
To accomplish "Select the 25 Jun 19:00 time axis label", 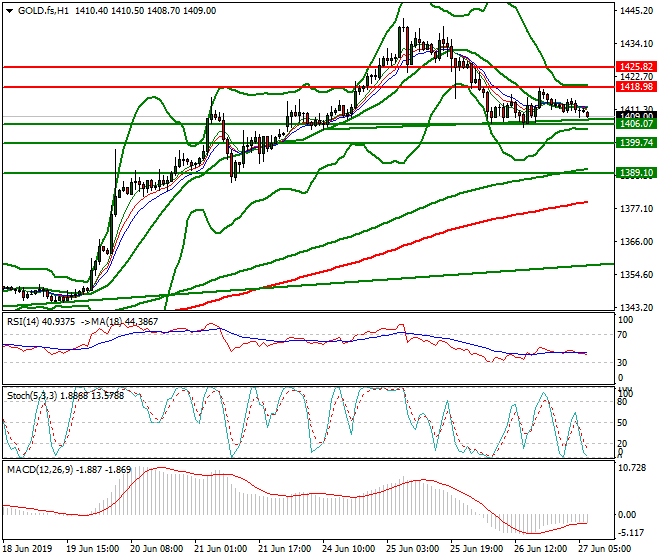I will pyautogui.click(x=476, y=549).
